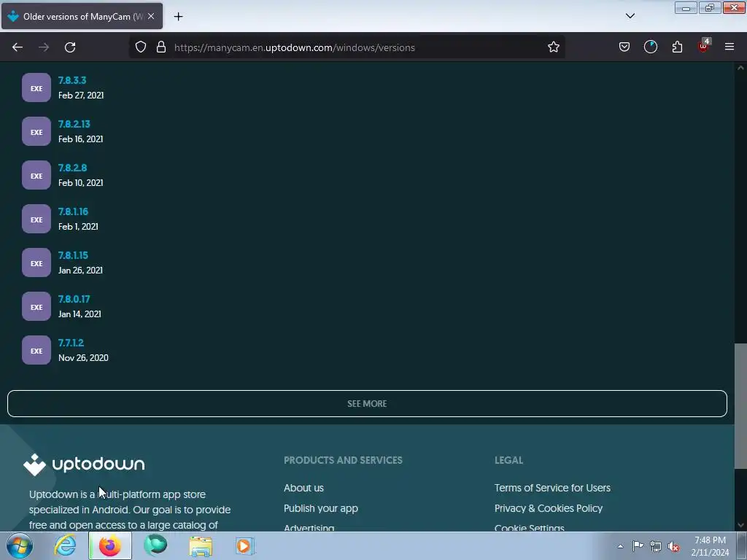Launch Internet Explorer from taskbar
Image resolution: width=747 pixels, height=560 pixels.
pos(65,545)
